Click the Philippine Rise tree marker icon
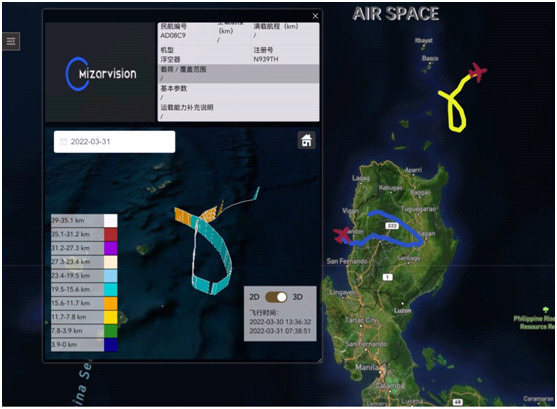 546,310
